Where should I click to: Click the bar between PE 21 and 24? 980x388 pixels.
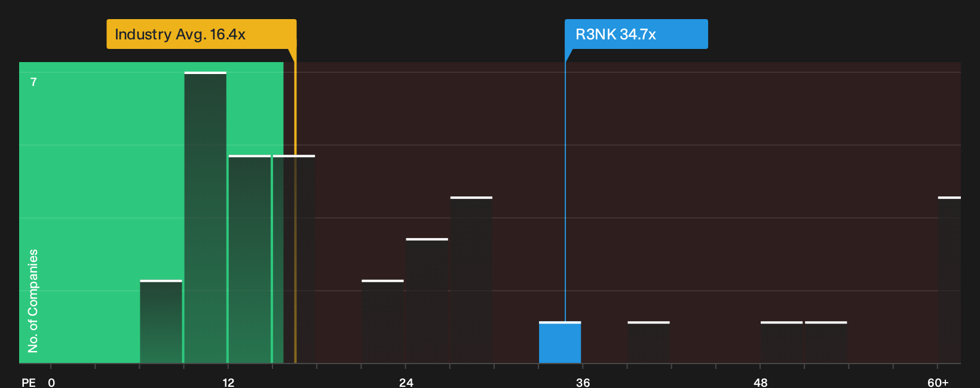(x=382, y=322)
